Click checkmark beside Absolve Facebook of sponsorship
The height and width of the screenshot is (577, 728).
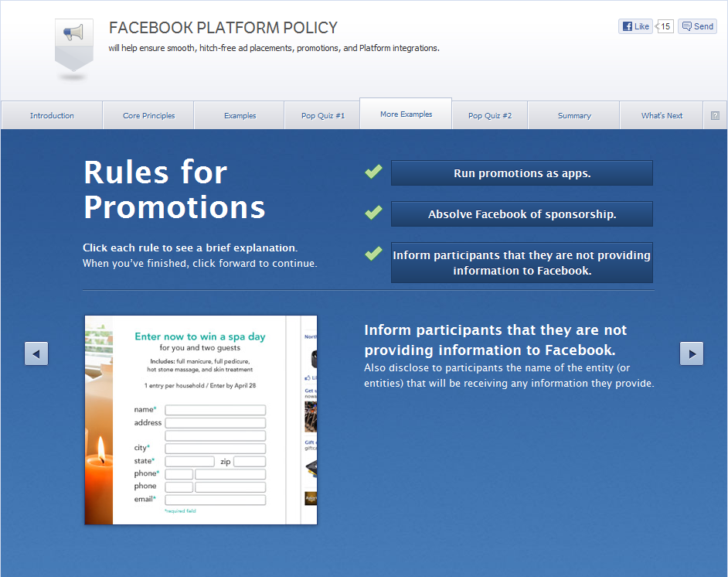pyautogui.click(x=374, y=213)
